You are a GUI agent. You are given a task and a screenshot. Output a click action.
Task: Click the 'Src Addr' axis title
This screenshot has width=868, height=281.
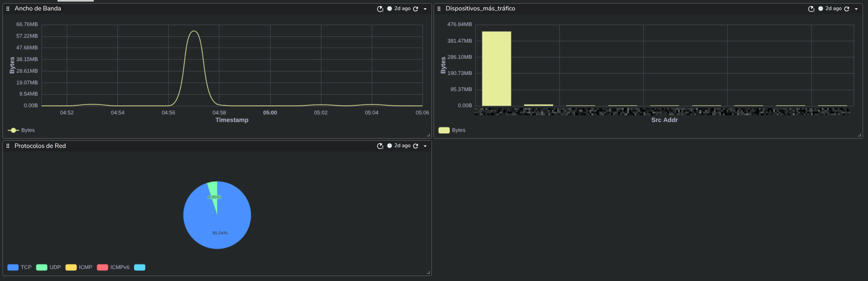[665, 120]
